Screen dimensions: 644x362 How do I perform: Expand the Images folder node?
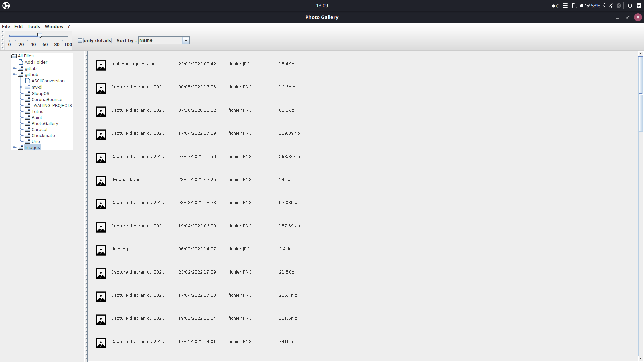pyautogui.click(x=14, y=148)
